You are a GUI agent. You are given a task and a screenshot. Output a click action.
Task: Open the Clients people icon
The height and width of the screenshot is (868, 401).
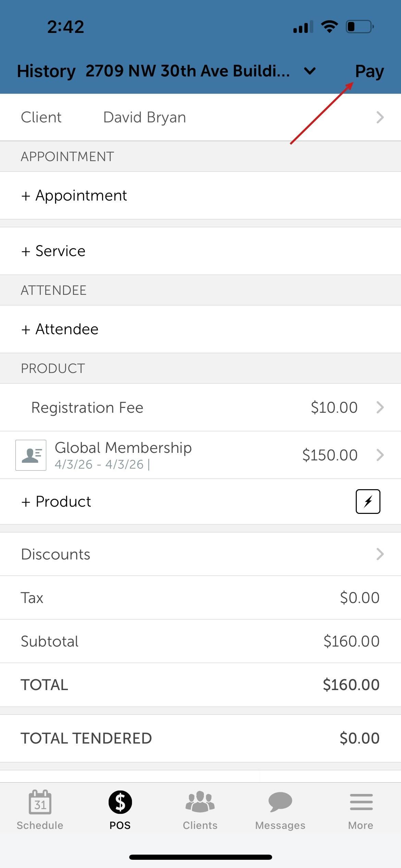coord(200,802)
